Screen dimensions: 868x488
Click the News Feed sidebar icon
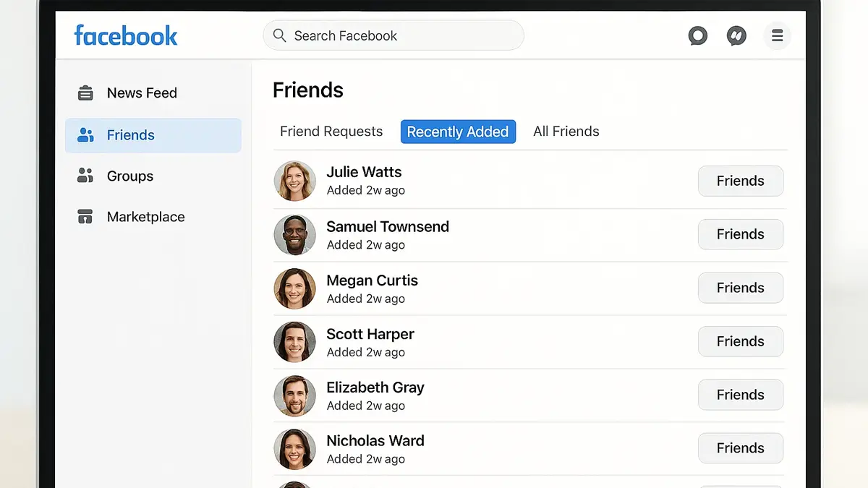tap(85, 93)
